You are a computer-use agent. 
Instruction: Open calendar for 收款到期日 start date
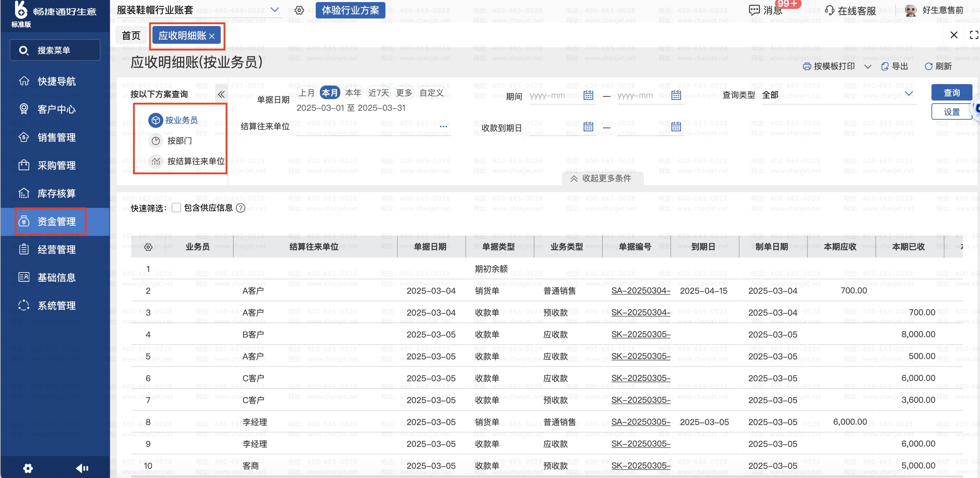(x=588, y=127)
